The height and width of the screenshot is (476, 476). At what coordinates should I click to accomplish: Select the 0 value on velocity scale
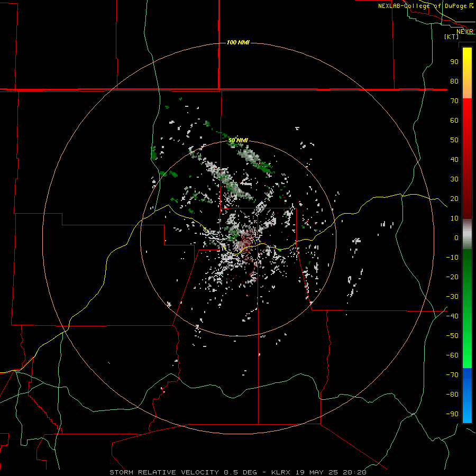pos(456,238)
